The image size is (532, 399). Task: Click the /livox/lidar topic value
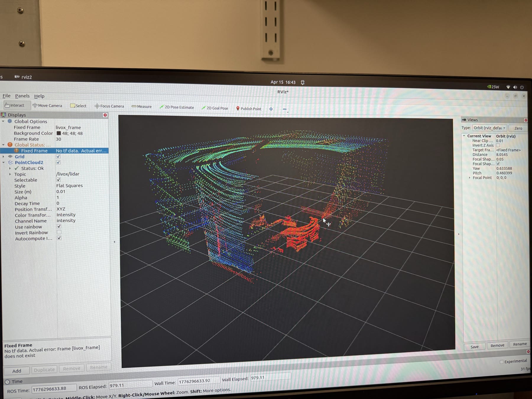point(68,174)
